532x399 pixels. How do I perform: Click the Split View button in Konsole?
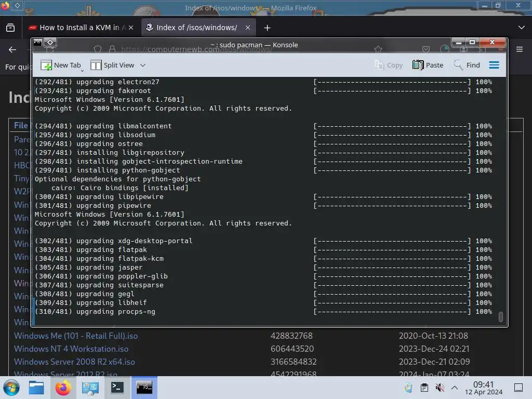tap(112, 65)
